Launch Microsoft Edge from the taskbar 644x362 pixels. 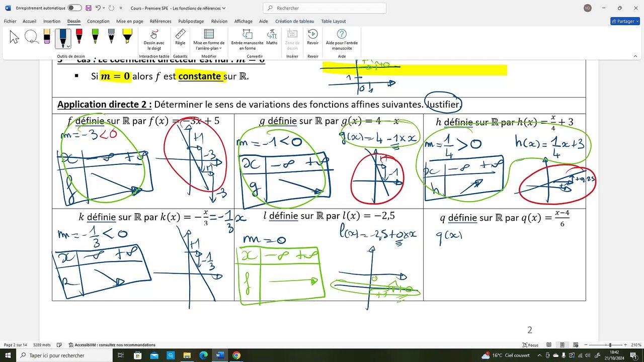pyautogui.click(x=203, y=355)
